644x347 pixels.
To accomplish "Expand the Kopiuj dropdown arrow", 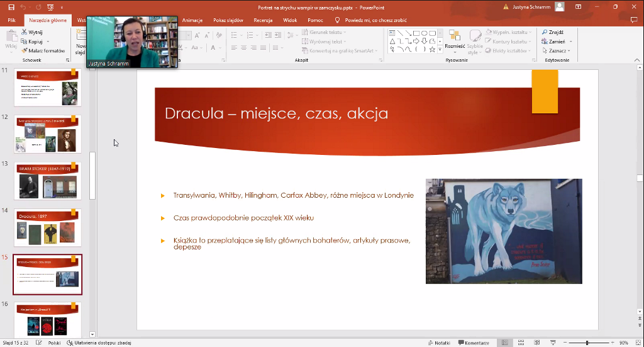I will pos(48,42).
